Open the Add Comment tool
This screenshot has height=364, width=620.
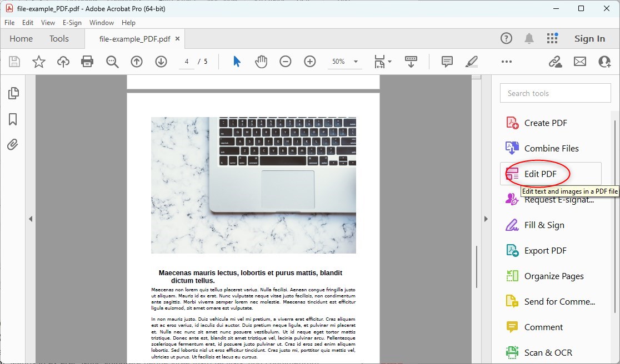point(447,62)
